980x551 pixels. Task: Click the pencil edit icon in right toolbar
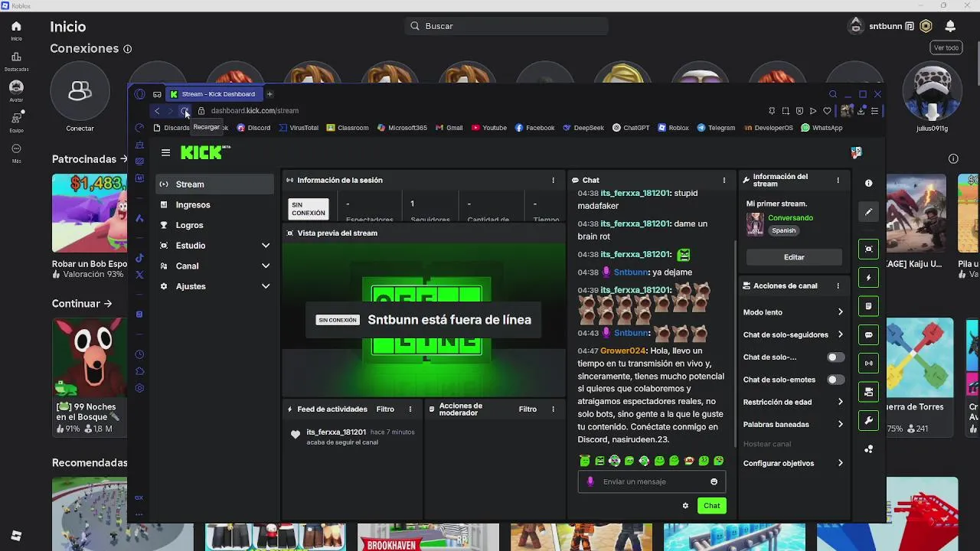click(x=868, y=212)
